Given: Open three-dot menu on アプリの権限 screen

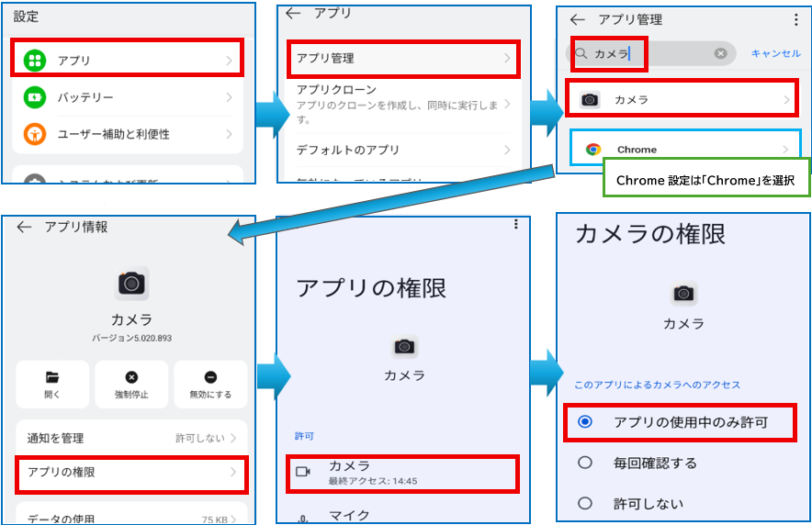Looking at the screenshot, I should coord(516,224).
